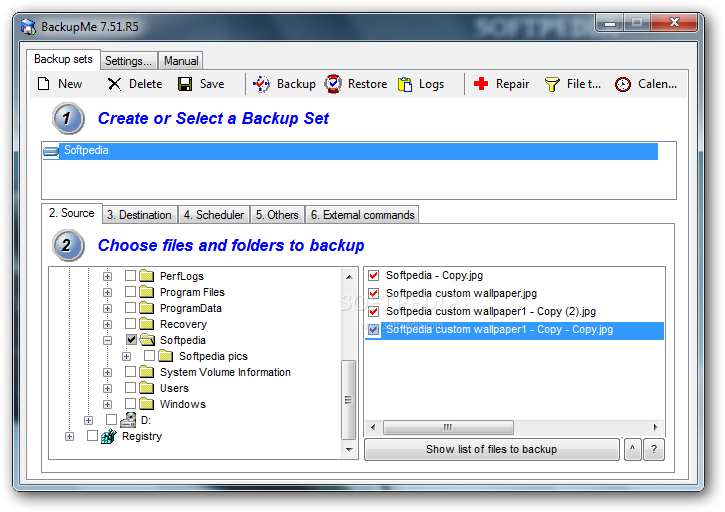This screenshot has height=512, width=725.
Task: Click the Registry icon in the tree
Action: click(109, 436)
